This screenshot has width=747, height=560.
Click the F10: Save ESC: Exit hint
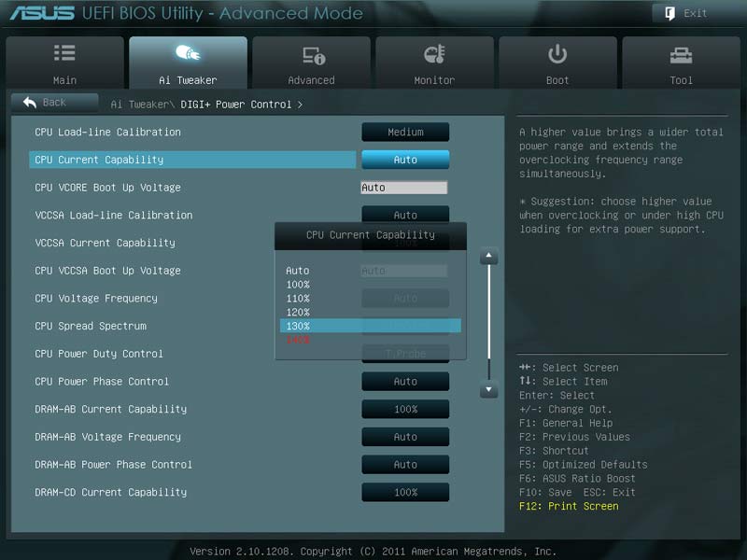[577, 492]
